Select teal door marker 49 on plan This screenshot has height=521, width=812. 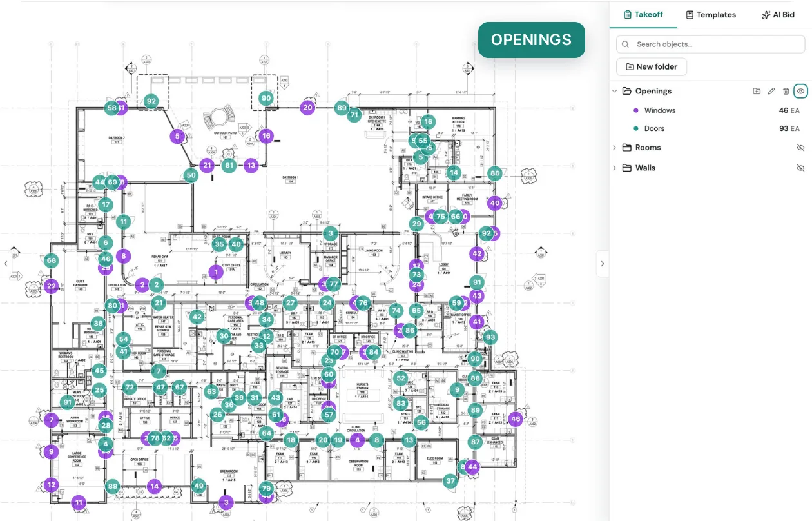click(x=198, y=487)
